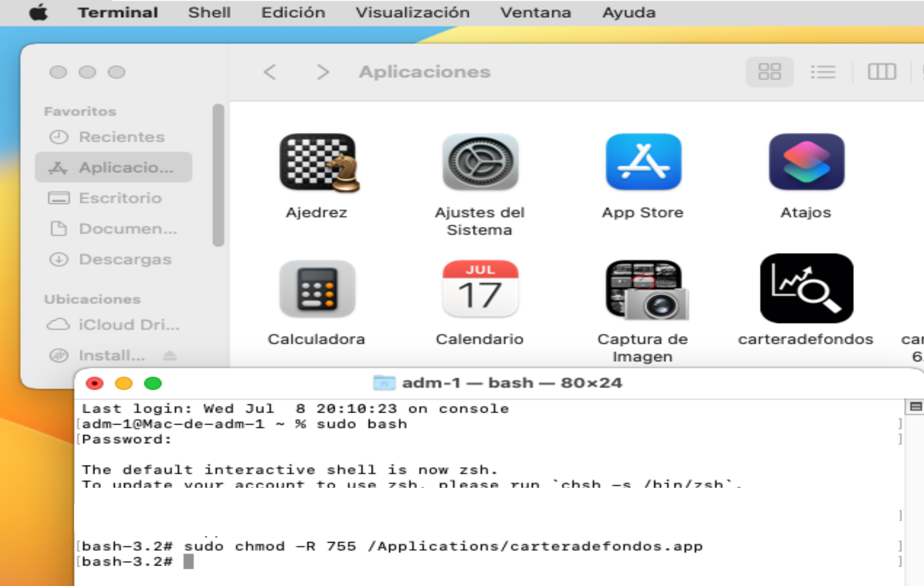
Task: Click the Terminal folder proxy icon in title
Action: pos(384,383)
